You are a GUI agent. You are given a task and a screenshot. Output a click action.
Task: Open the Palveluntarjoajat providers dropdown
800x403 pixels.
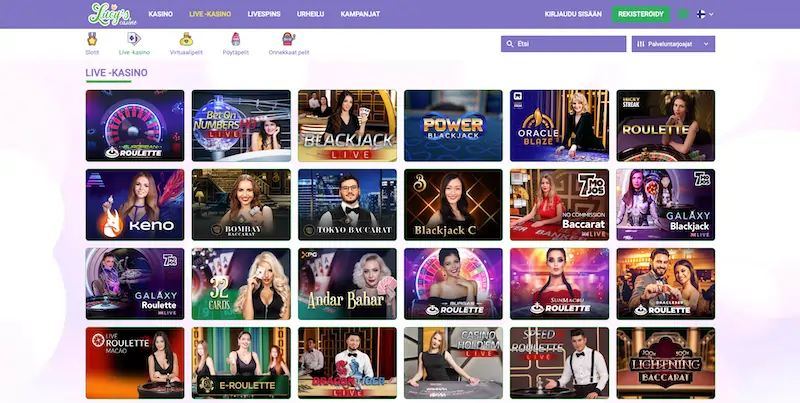click(x=673, y=44)
